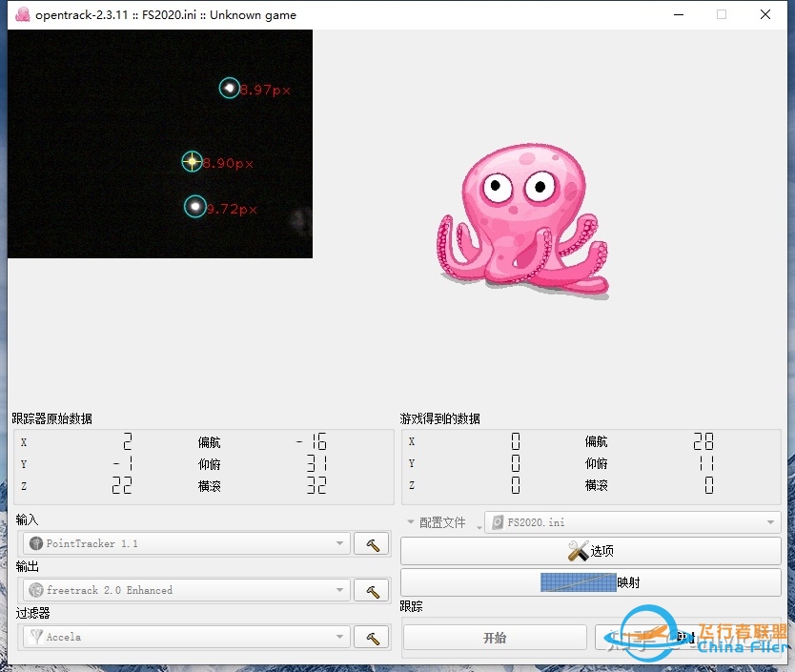Image resolution: width=795 pixels, height=672 pixels.
Task: Open the FS2020.ini profile dropdown
Action: click(632, 522)
